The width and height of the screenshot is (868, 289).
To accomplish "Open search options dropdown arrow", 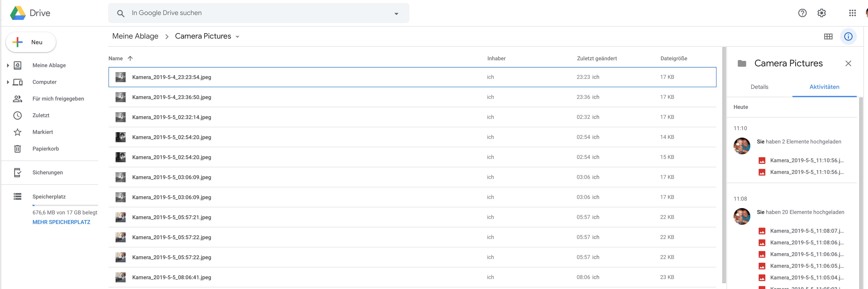I will (396, 14).
